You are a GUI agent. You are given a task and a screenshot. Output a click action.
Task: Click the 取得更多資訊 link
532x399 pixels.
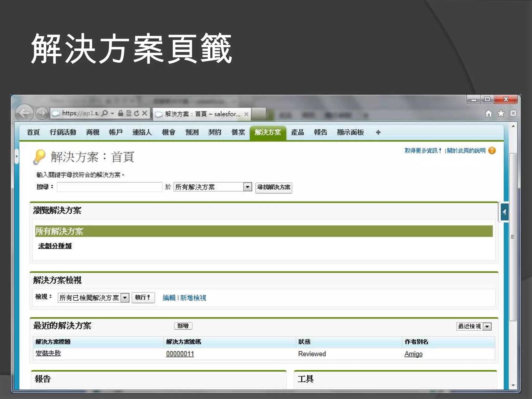coord(423,151)
